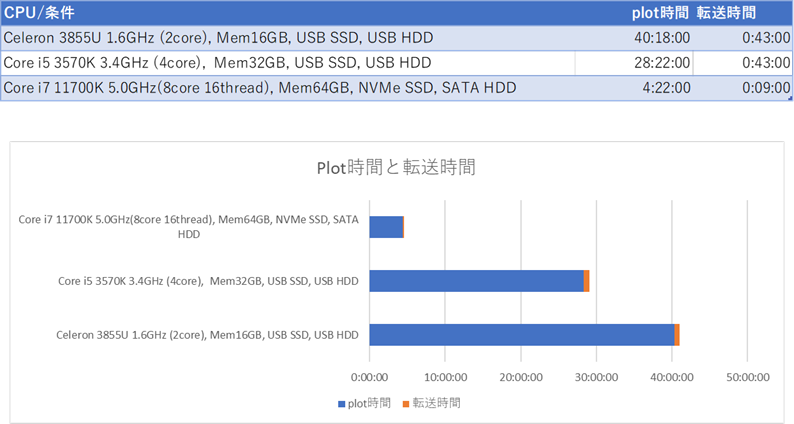
Task: Select the plot時間 column header
Action: point(660,13)
